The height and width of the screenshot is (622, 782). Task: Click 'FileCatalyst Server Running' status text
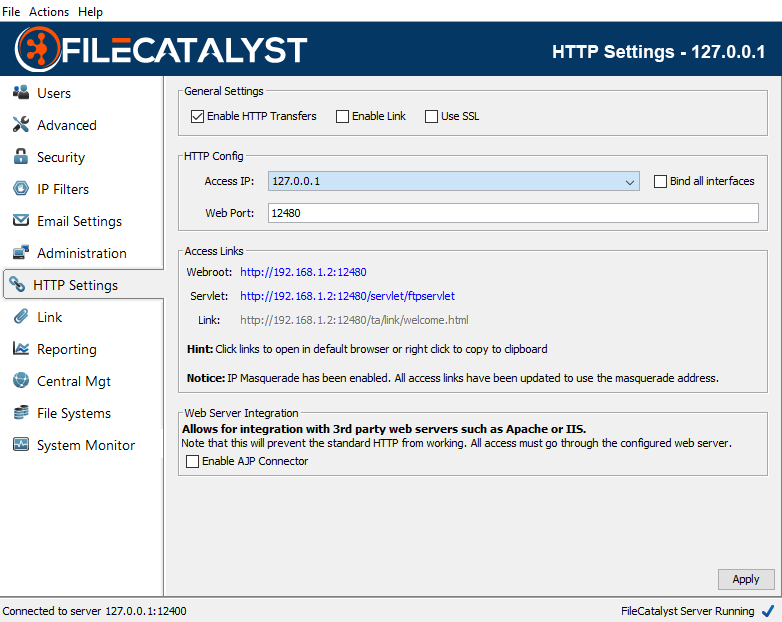688,611
